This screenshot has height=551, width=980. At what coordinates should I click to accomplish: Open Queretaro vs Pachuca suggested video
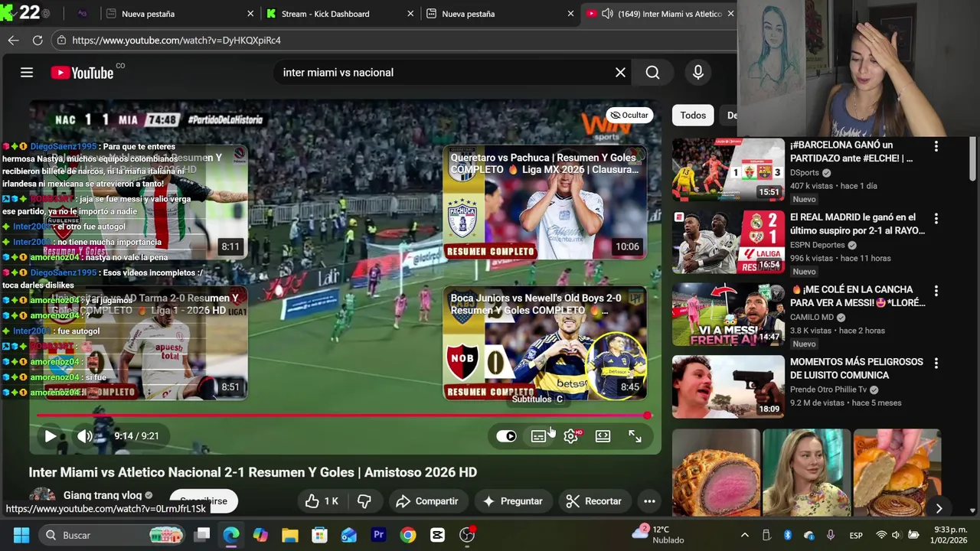[x=544, y=203]
